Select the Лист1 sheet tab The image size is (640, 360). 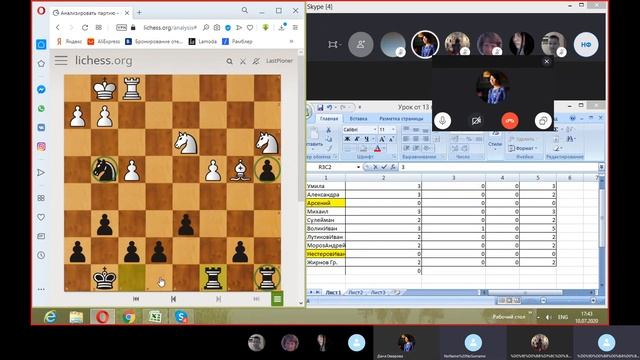point(333,292)
